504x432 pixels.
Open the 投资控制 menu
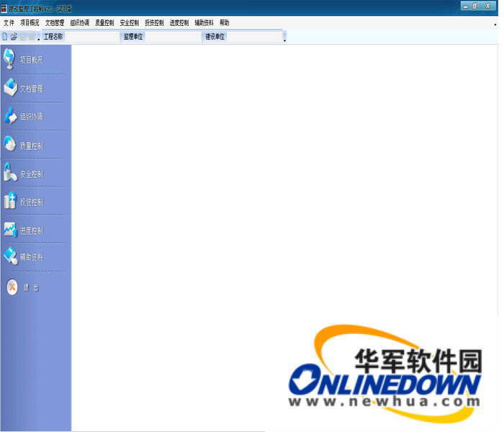tap(154, 23)
